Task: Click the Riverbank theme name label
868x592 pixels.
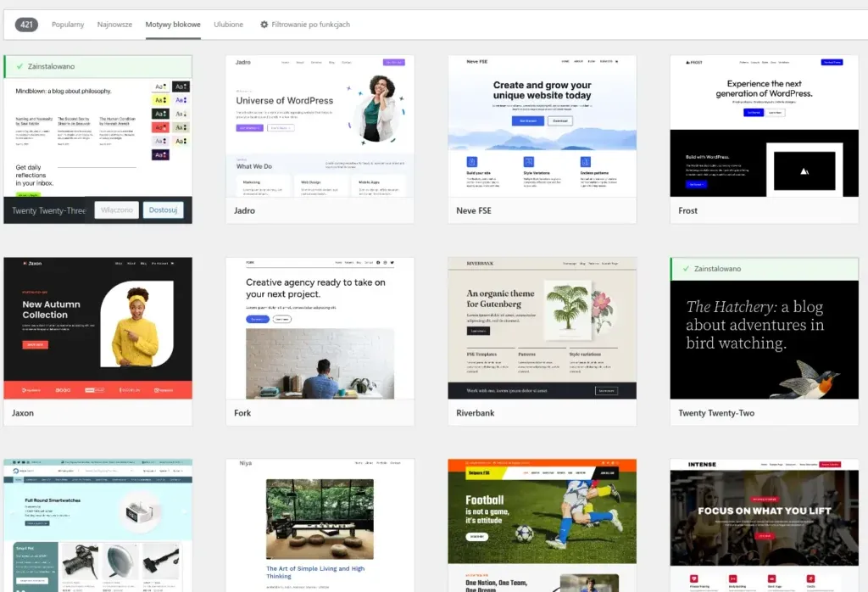Action: pos(475,412)
